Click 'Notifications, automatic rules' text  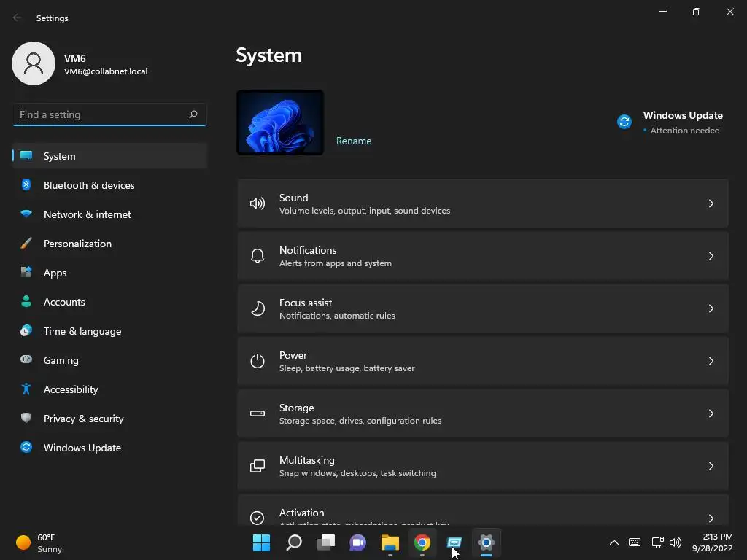pyautogui.click(x=337, y=315)
